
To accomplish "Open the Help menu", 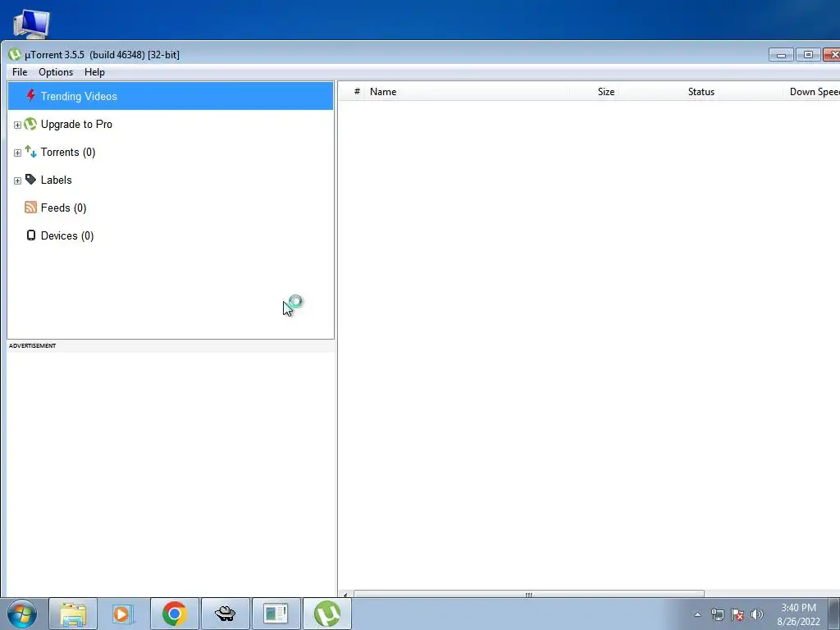I will 94,72.
